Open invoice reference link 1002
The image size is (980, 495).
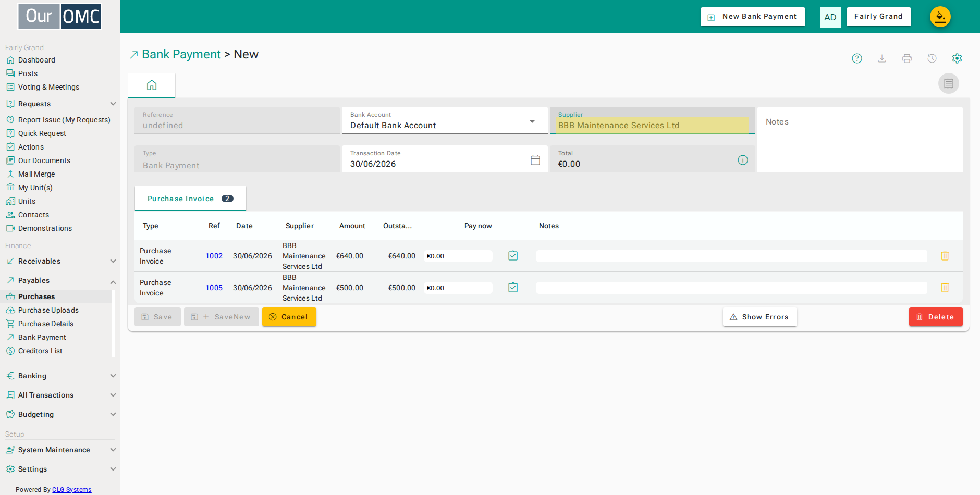point(214,256)
